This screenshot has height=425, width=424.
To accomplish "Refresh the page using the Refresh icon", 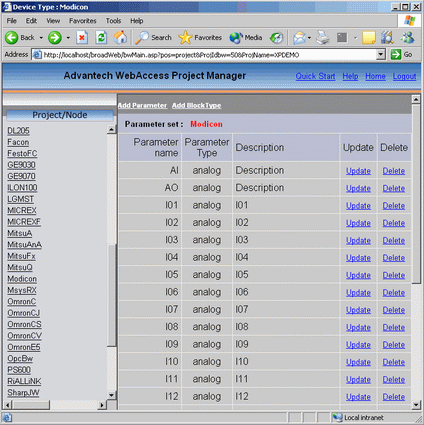I will tap(101, 38).
